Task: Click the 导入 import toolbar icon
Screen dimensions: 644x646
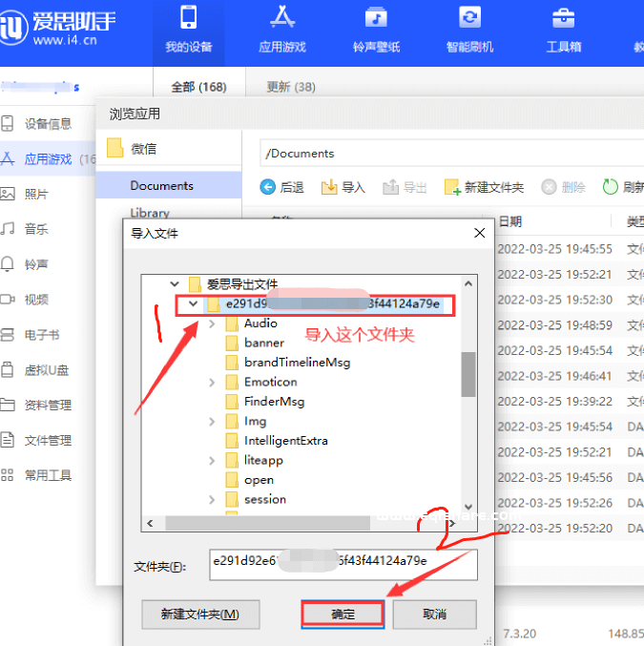Action: tap(329, 187)
